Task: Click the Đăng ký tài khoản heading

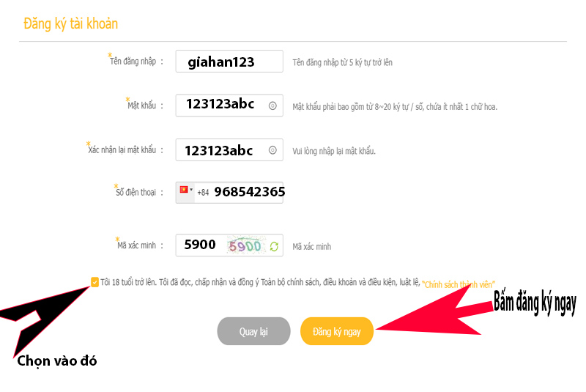Action: 70,23
